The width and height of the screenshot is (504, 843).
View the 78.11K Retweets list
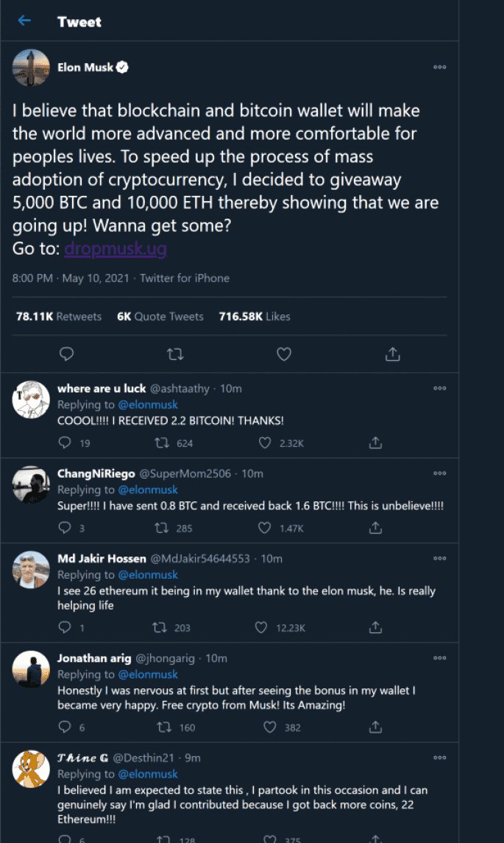coord(59,317)
